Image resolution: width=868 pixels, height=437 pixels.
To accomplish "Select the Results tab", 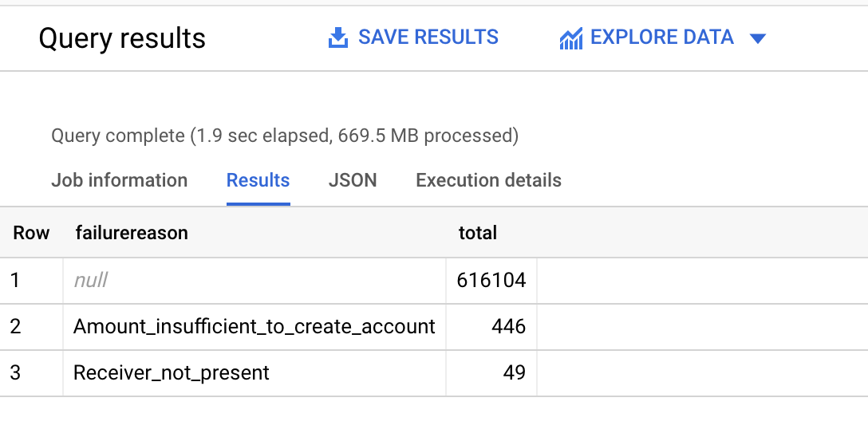I will (x=258, y=180).
